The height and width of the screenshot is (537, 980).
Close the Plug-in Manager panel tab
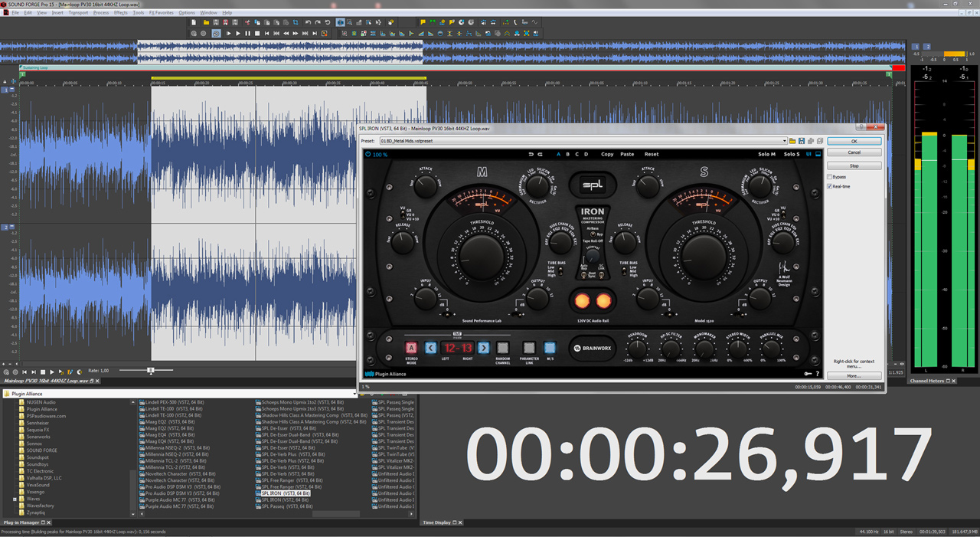click(x=48, y=522)
